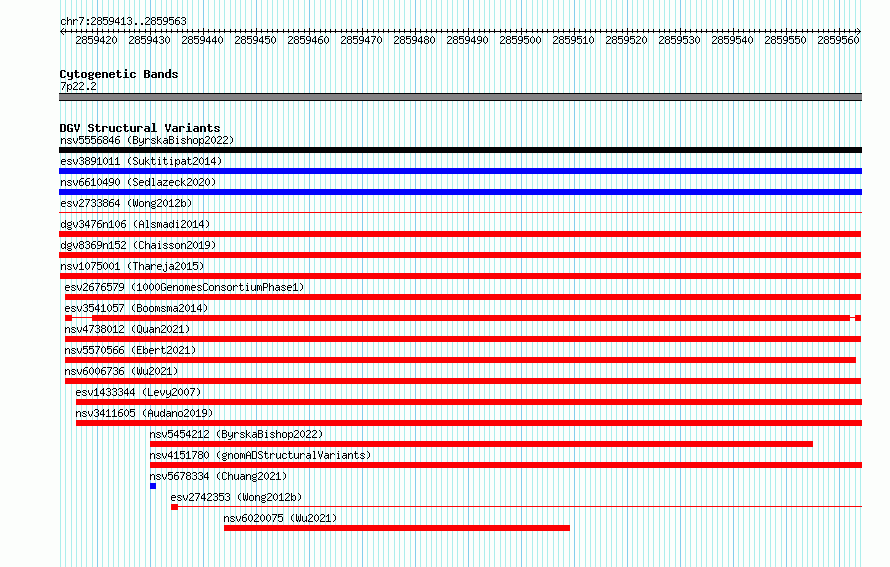Click the red bar of nsv4151780
This screenshot has height=567, width=890.
[506, 465]
